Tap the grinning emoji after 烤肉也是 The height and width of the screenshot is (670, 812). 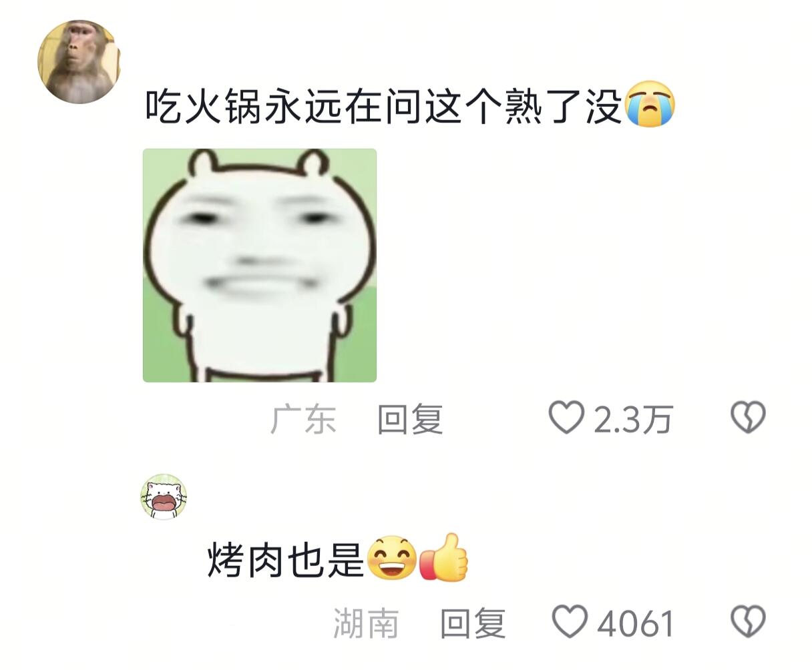pos(393,558)
